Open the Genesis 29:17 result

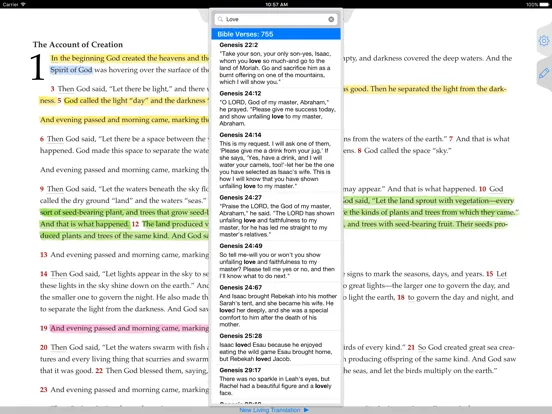276,382
